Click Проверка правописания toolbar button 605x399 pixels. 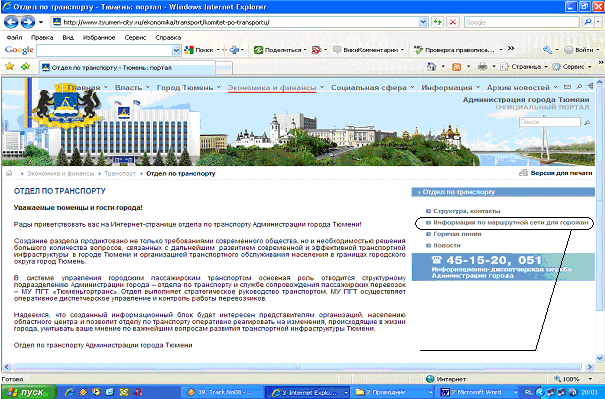click(454, 50)
